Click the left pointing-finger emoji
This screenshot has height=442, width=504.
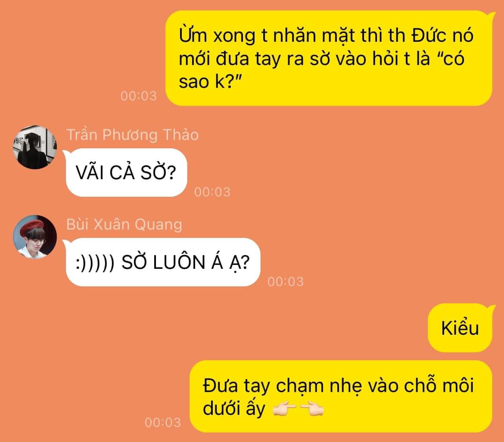pos(284,409)
